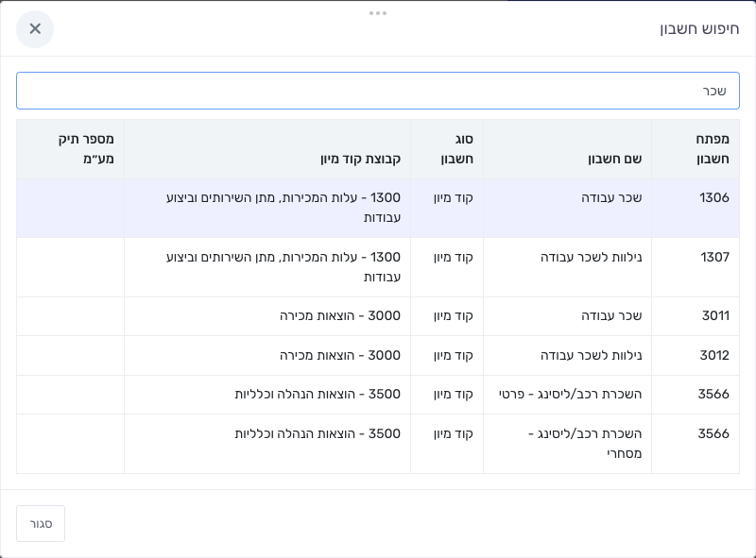The height and width of the screenshot is (558, 756).
Task: Select the נילוות לשכר עבודה name in row 3012
Action: pos(592,355)
